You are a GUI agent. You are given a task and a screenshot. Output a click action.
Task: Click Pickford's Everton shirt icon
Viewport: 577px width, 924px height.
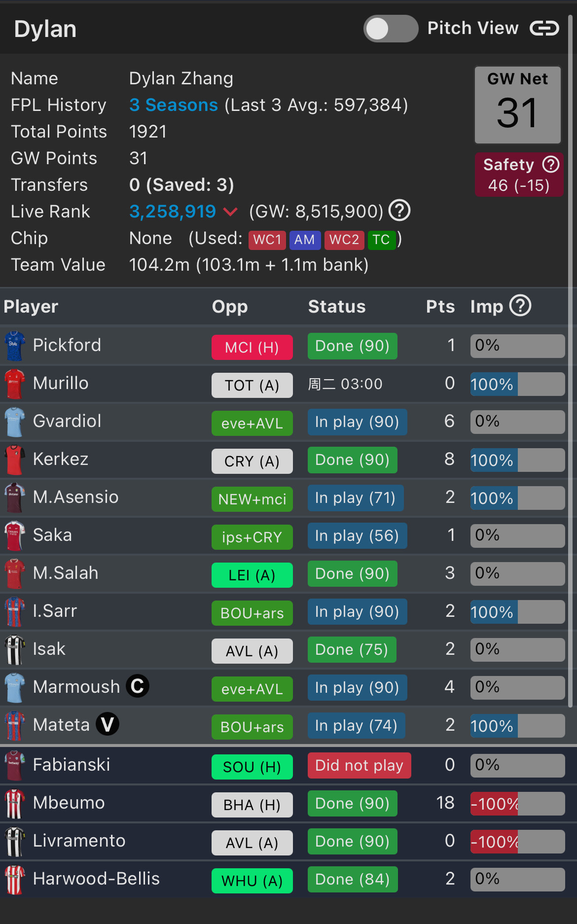(15, 346)
